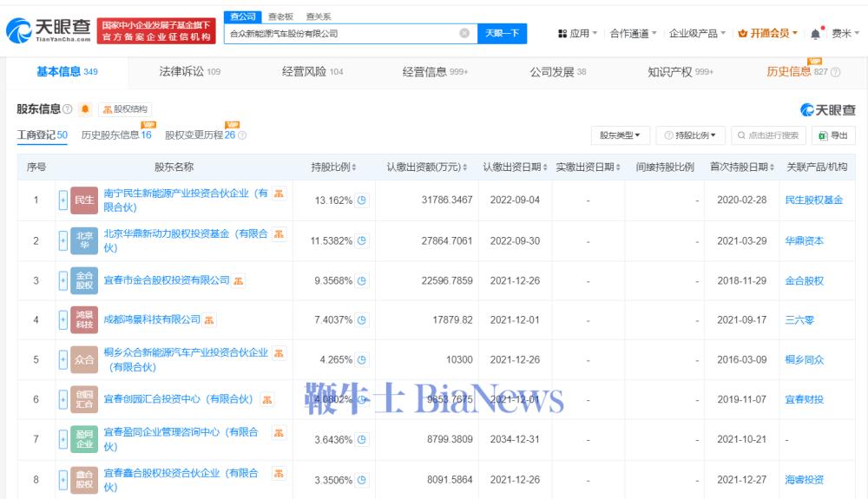Viewport: 868px width, 499px height.
Task: Click pie chart icon beside 3.6436%
Action: pos(361,439)
